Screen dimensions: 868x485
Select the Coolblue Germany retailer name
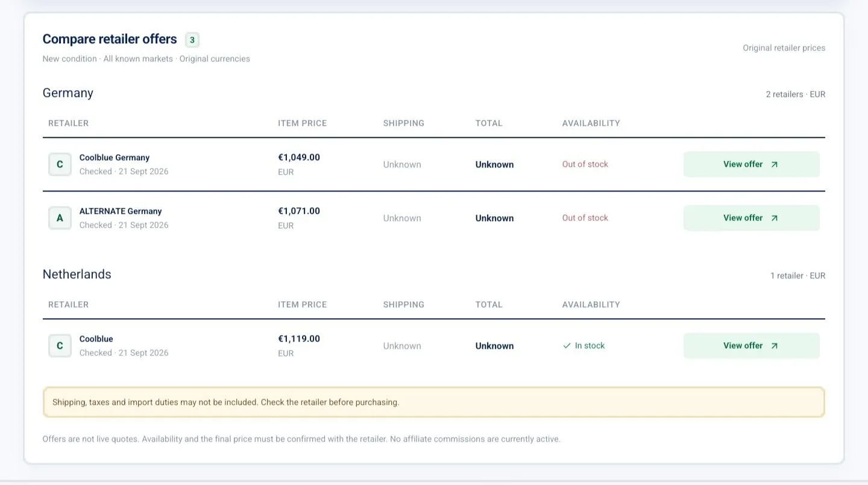pyautogui.click(x=115, y=158)
